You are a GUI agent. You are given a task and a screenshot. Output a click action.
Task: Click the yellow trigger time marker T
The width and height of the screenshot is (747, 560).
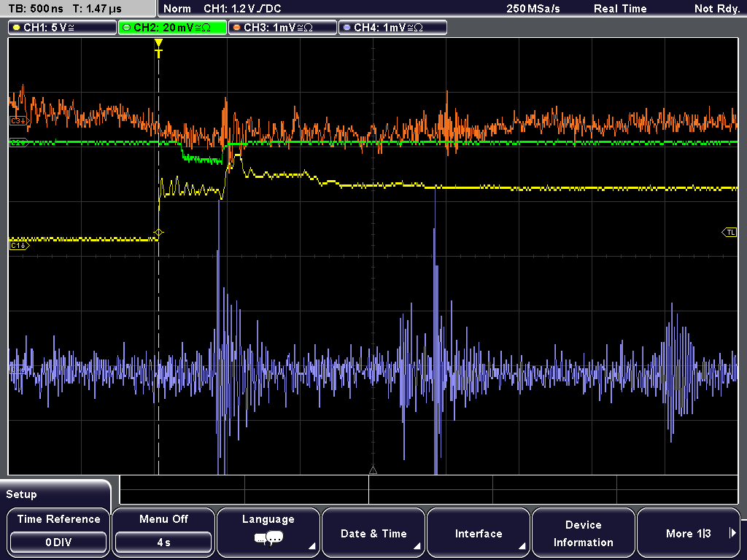[x=158, y=47]
